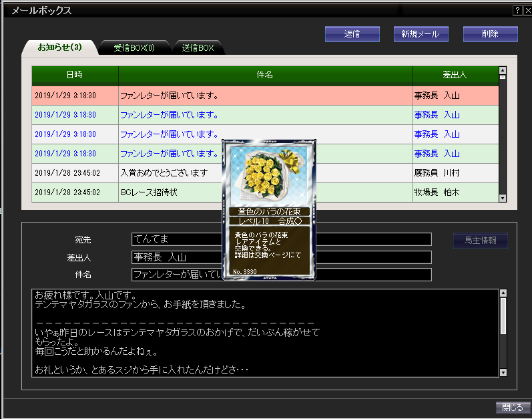This screenshot has height=419, width=532.
Task: Sort by the 日時 column header
Action: pos(75,75)
